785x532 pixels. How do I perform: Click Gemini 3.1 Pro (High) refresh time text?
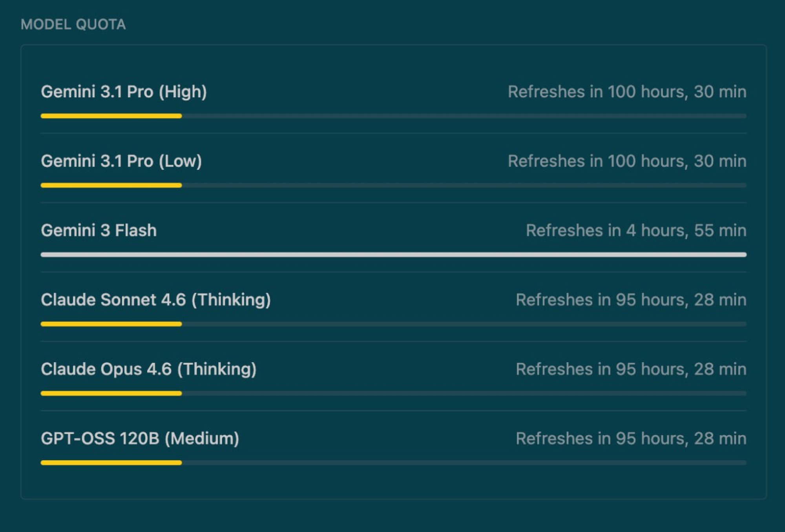pos(627,92)
